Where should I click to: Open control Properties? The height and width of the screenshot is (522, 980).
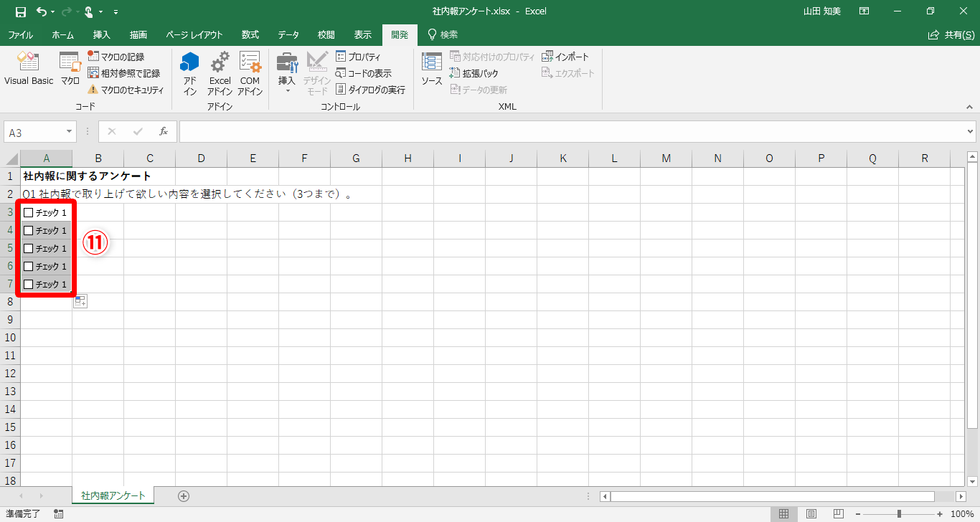pos(359,57)
